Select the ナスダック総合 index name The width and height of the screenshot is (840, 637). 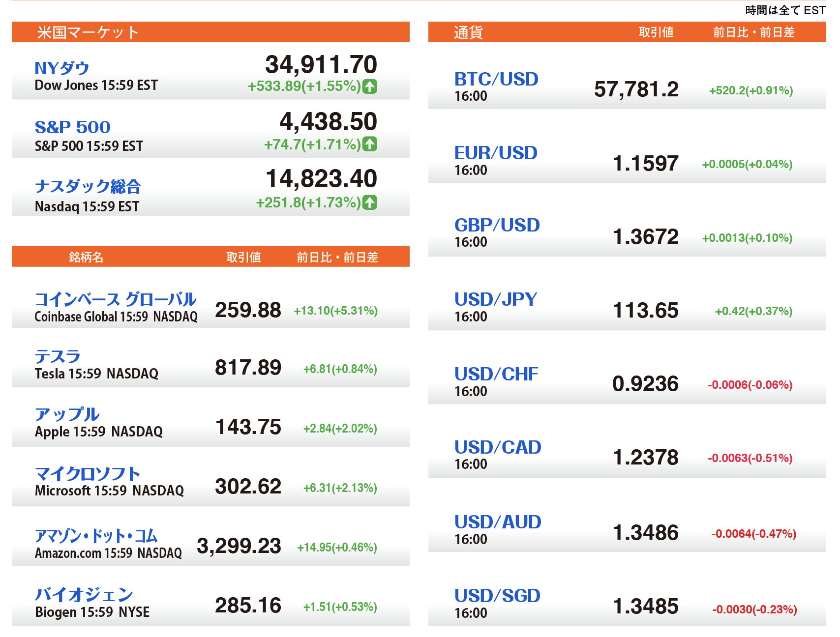coord(88,186)
